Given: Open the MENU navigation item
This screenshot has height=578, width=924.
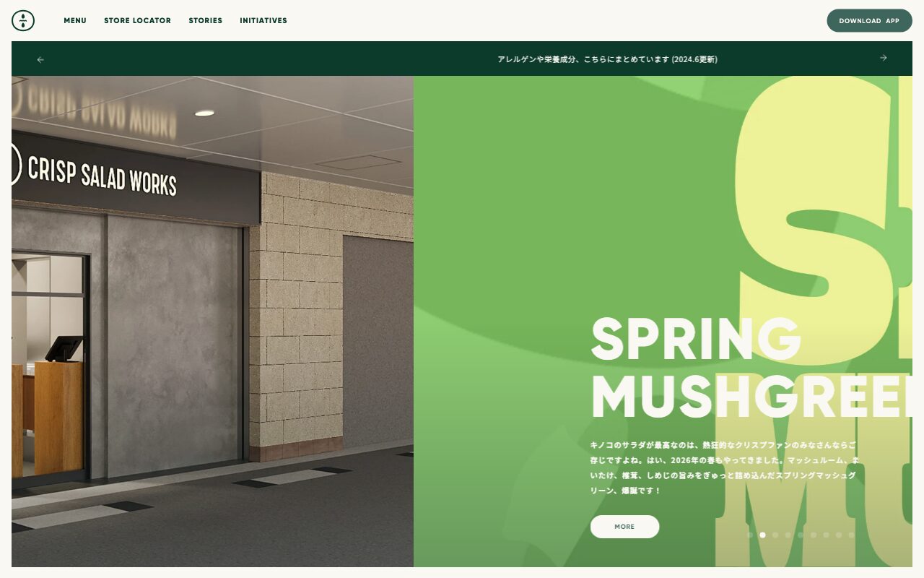Looking at the screenshot, I should pyautogui.click(x=75, y=20).
